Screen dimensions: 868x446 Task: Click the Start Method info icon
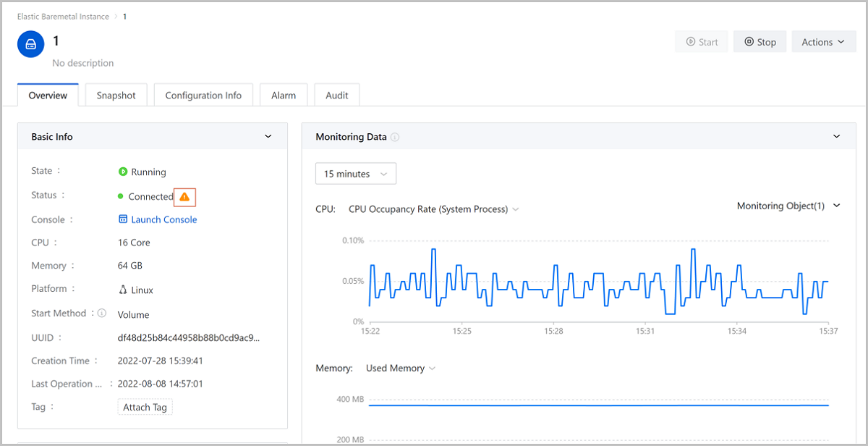click(102, 314)
